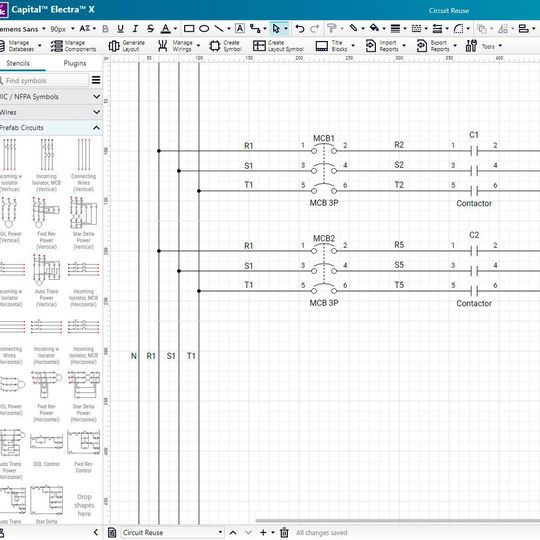Select Star Delta Power (Vertical) prefab

83,223
